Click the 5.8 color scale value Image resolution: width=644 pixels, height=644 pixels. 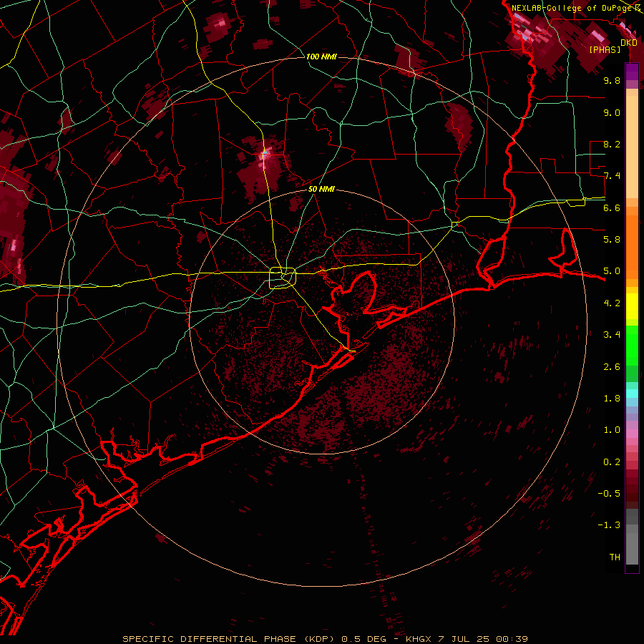tap(612, 239)
